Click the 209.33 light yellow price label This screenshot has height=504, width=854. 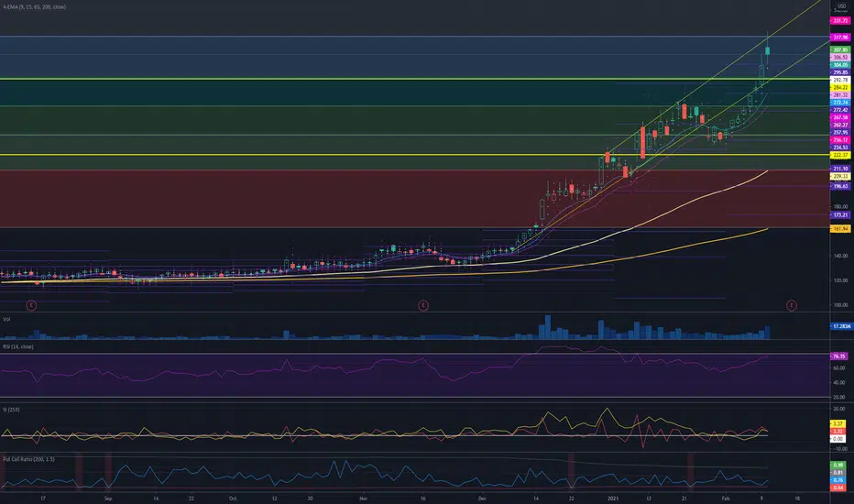click(x=840, y=177)
